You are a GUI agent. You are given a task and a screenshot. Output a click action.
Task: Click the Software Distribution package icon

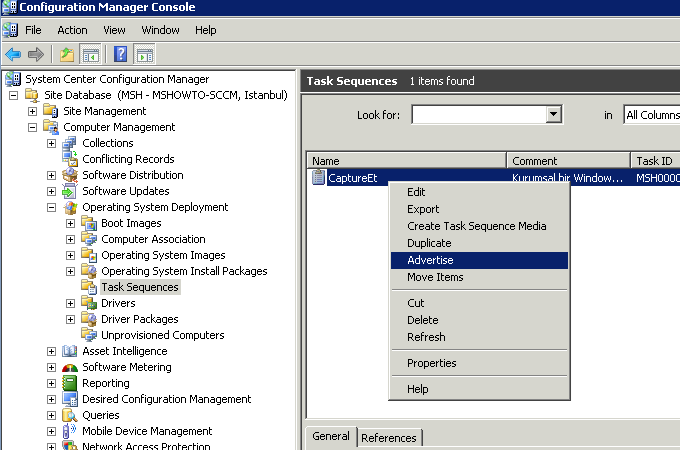tap(70, 175)
